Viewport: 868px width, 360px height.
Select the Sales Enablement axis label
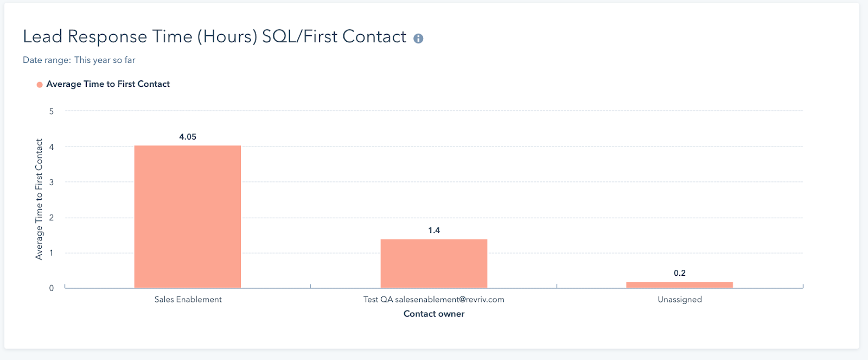click(188, 299)
